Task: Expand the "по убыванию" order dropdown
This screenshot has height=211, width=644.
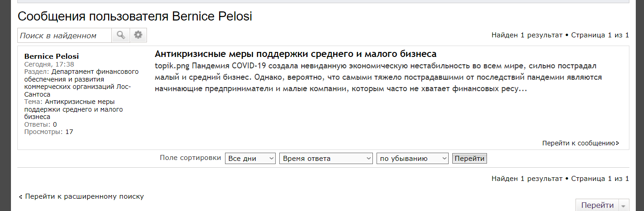Action: 413,159
